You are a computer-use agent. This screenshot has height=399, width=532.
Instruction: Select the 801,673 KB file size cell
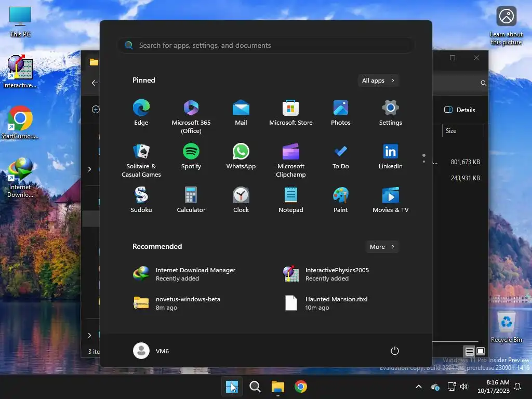tap(465, 162)
